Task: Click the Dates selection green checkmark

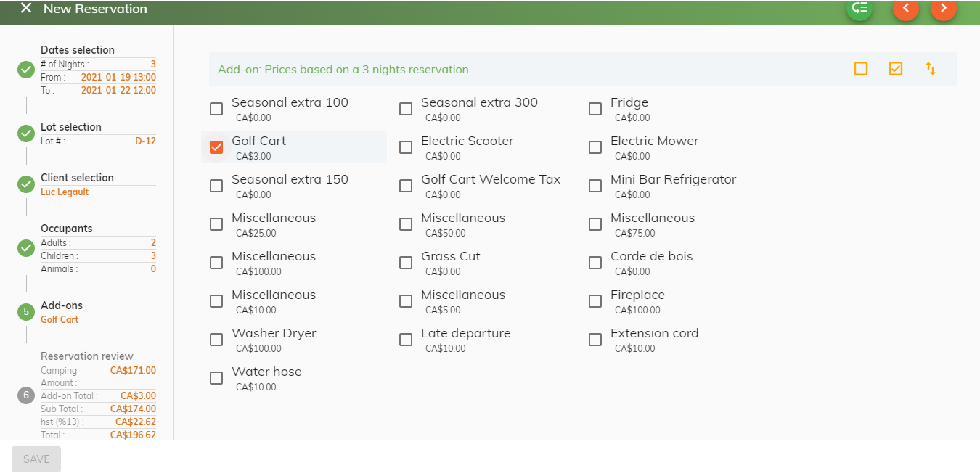Action: [26, 70]
